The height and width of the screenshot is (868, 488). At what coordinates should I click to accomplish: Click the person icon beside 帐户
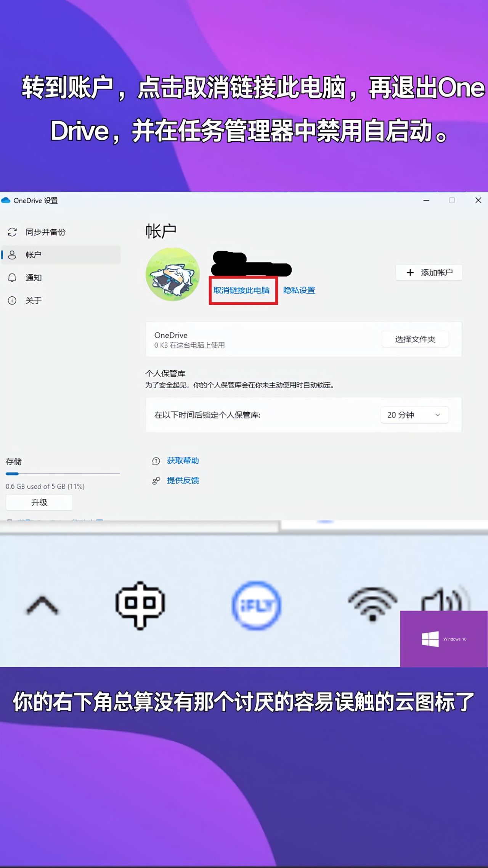12,255
